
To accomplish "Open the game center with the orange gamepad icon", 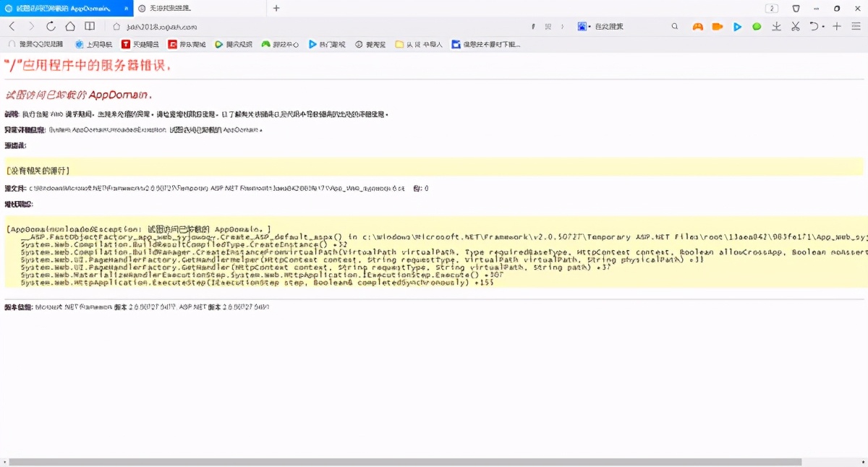I will point(699,26).
